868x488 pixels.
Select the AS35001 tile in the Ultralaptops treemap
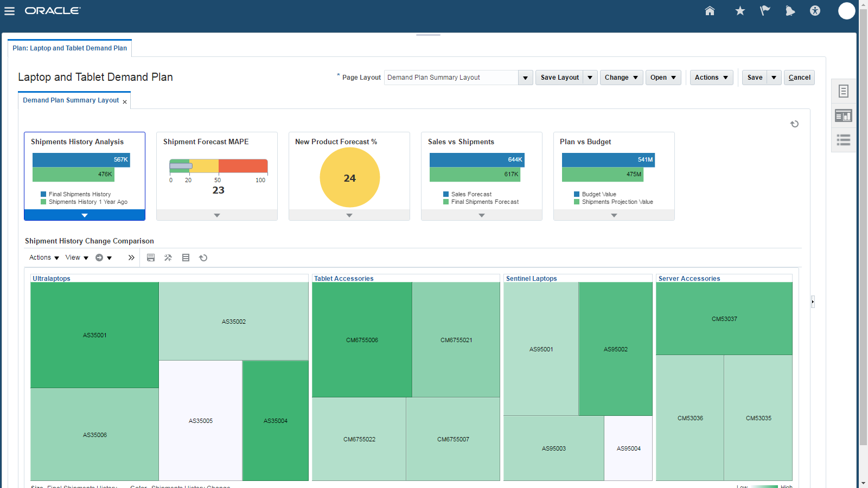pyautogui.click(x=94, y=335)
